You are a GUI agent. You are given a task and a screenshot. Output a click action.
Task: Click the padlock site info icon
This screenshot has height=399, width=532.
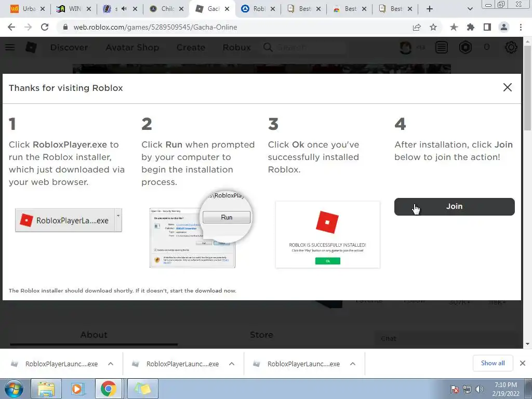pos(65,27)
